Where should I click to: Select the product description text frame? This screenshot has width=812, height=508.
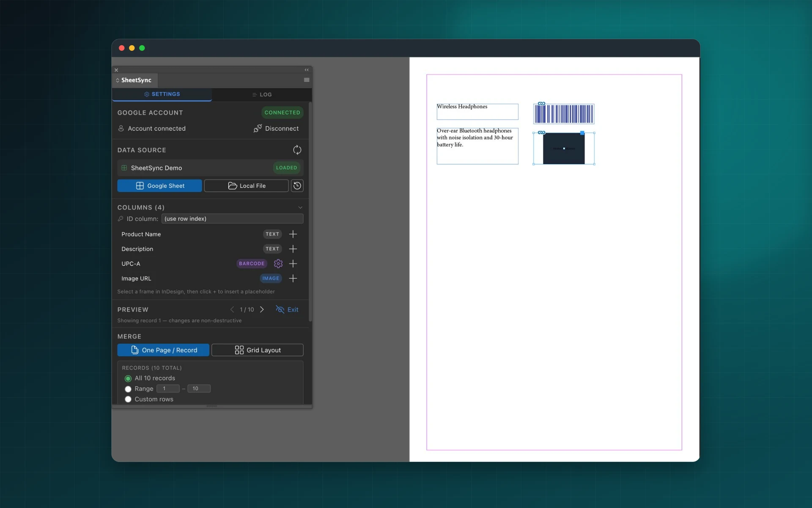coord(477,146)
